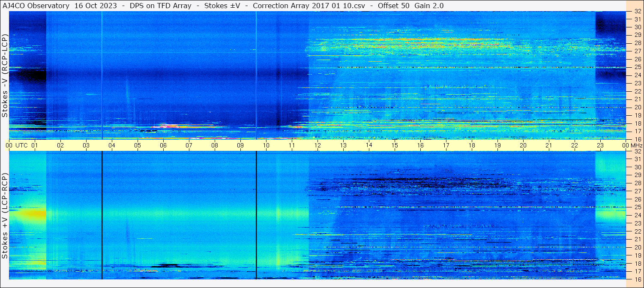Select the 22 hour mark on time axis

click(574, 145)
